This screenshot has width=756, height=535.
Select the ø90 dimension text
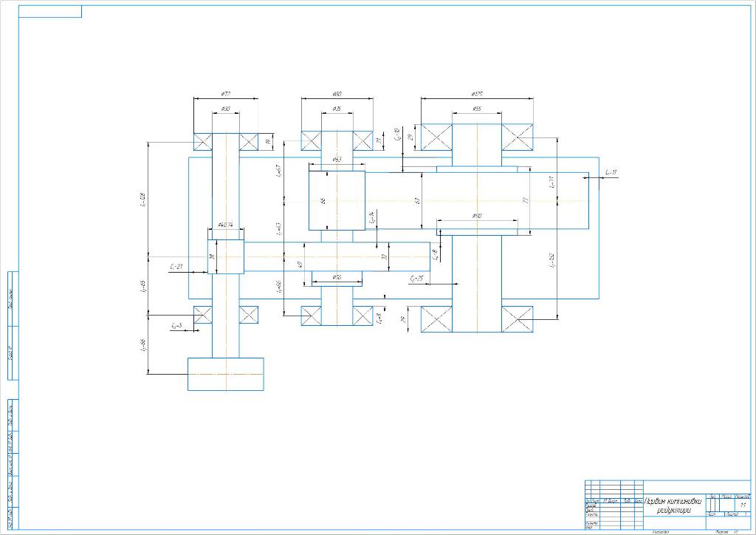coord(478,216)
